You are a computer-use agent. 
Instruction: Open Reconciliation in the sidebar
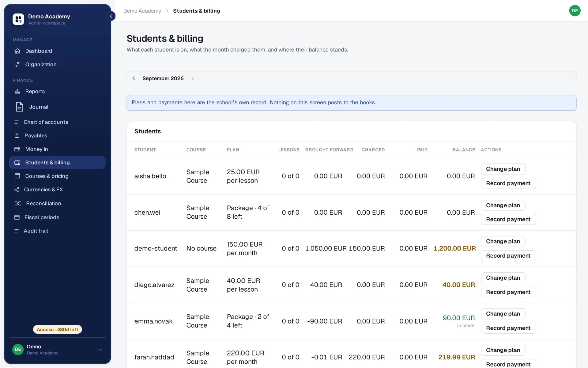pyautogui.click(x=58, y=203)
